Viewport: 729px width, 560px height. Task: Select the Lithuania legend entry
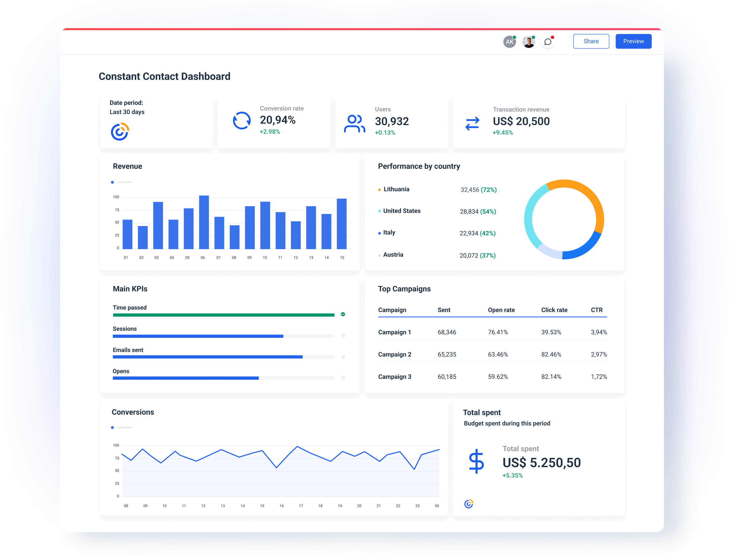(396, 189)
